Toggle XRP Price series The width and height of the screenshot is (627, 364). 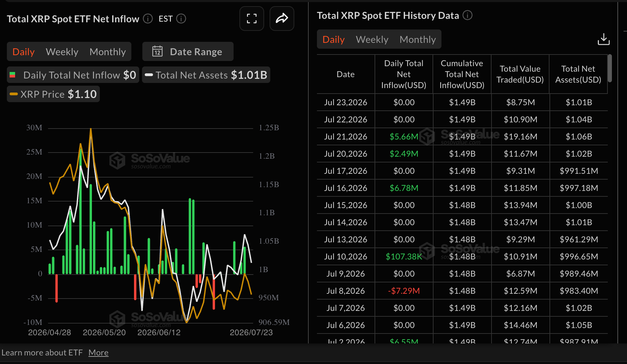pos(53,94)
